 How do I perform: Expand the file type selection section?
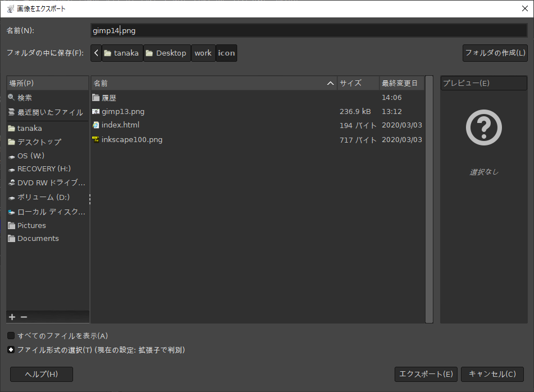point(11,350)
